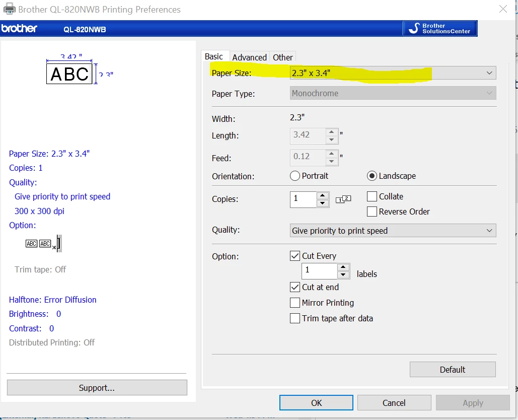Viewport: 518px width, 420px height.
Task: Enable Mirror Printing
Action: 294,303
